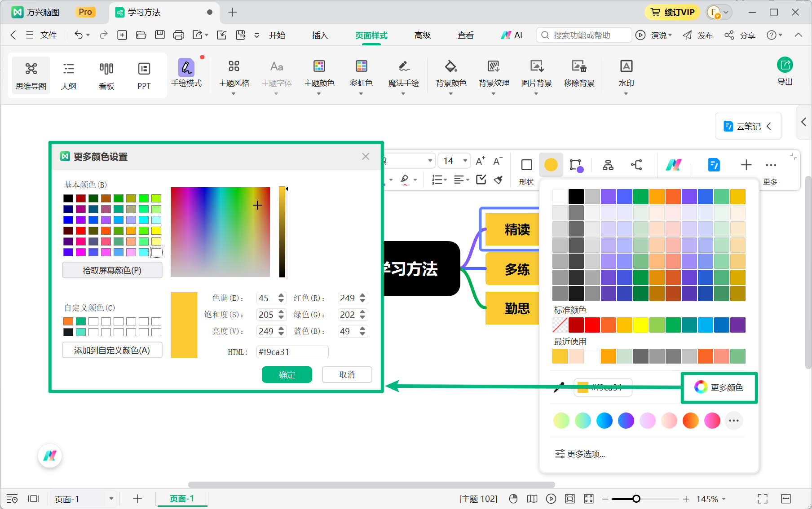Switch to PPT view
The height and width of the screenshot is (509, 812).
pyautogui.click(x=144, y=75)
